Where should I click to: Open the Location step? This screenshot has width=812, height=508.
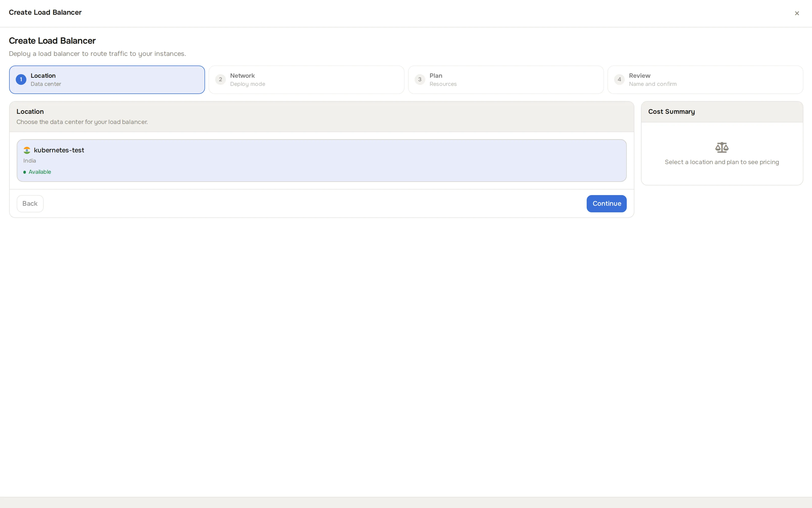coord(107,80)
